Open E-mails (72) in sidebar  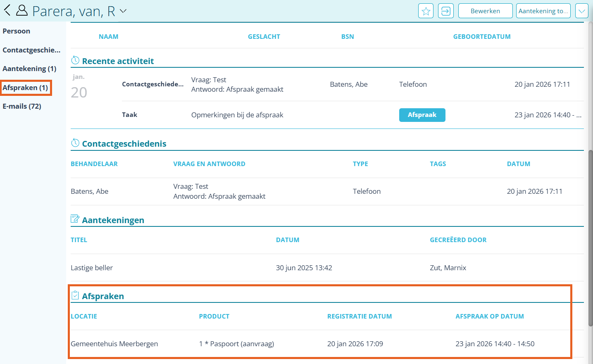coord(22,106)
